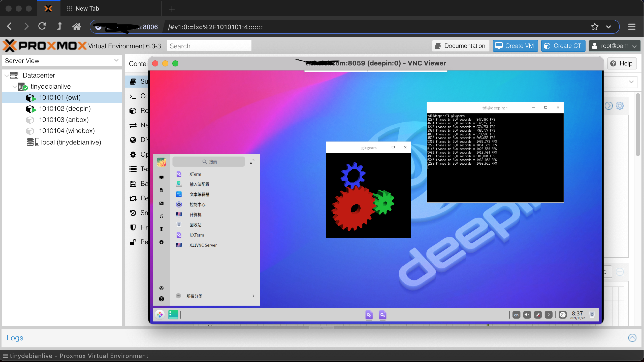
Task: Open the root@pam user dropdown
Action: click(x=614, y=46)
